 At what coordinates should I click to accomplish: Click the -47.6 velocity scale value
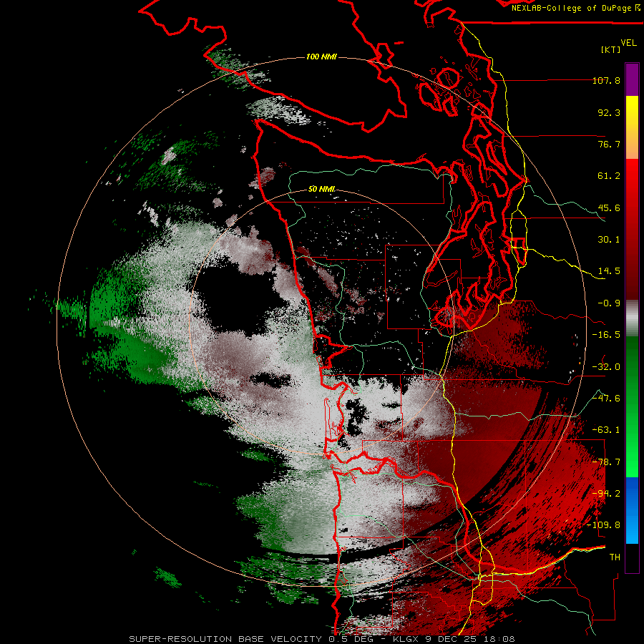[606, 399]
